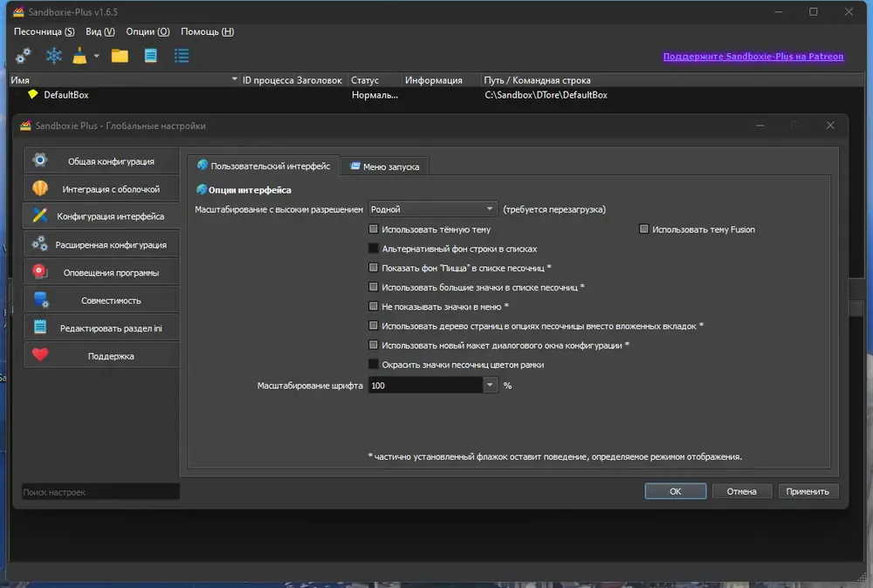Select Расширенная конфигурация section
Viewport: 873px width, 588px height.
pos(101,244)
